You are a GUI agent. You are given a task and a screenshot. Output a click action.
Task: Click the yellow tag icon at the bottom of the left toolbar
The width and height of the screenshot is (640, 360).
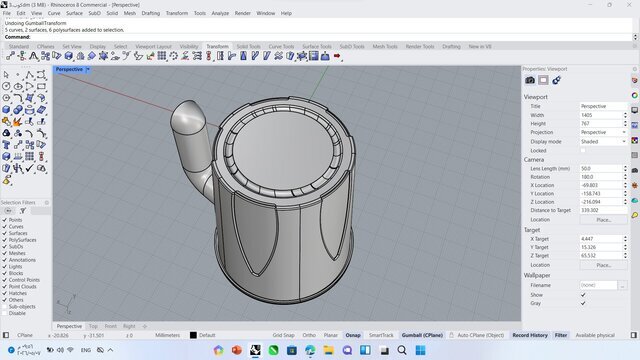pos(6,180)
